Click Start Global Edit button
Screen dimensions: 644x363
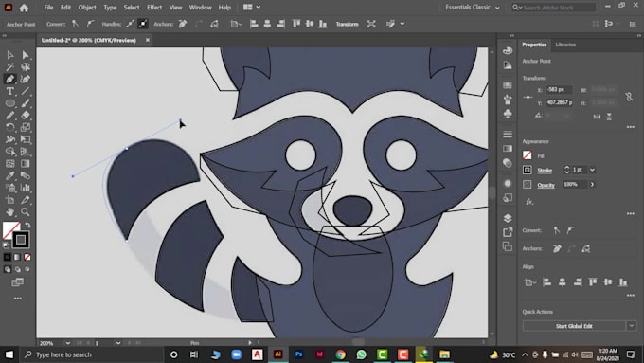coord(574,326)
